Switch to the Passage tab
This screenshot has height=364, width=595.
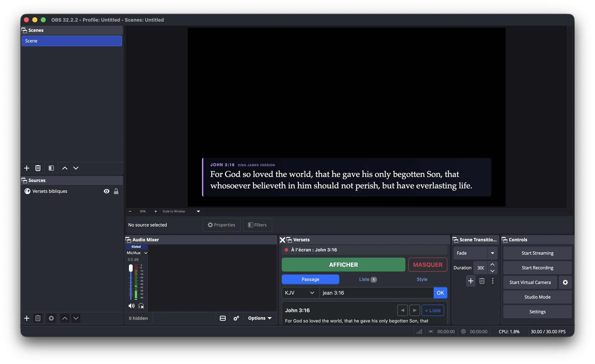(x=310, y=279)
